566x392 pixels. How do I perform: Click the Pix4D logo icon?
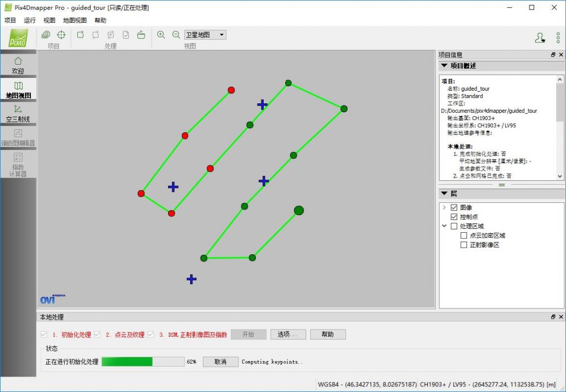(18, 38)
